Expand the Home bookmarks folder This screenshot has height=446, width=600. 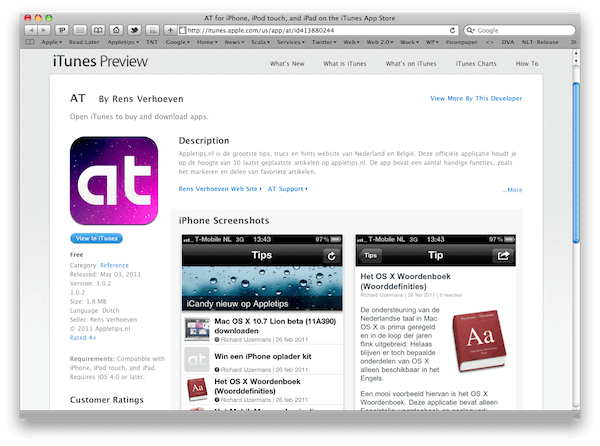tap(207, 42)
